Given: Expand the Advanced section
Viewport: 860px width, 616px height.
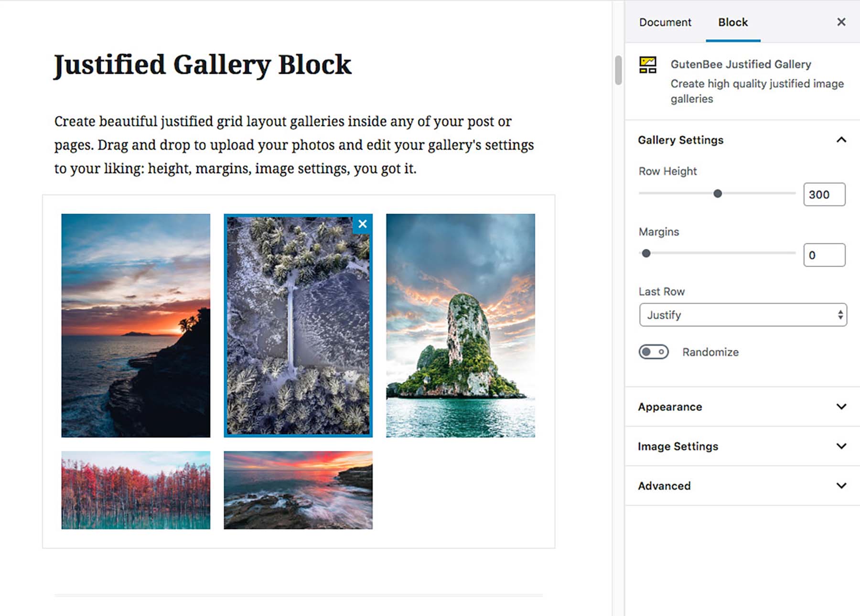Looking at the screenshot, I should tap(741, 486).
